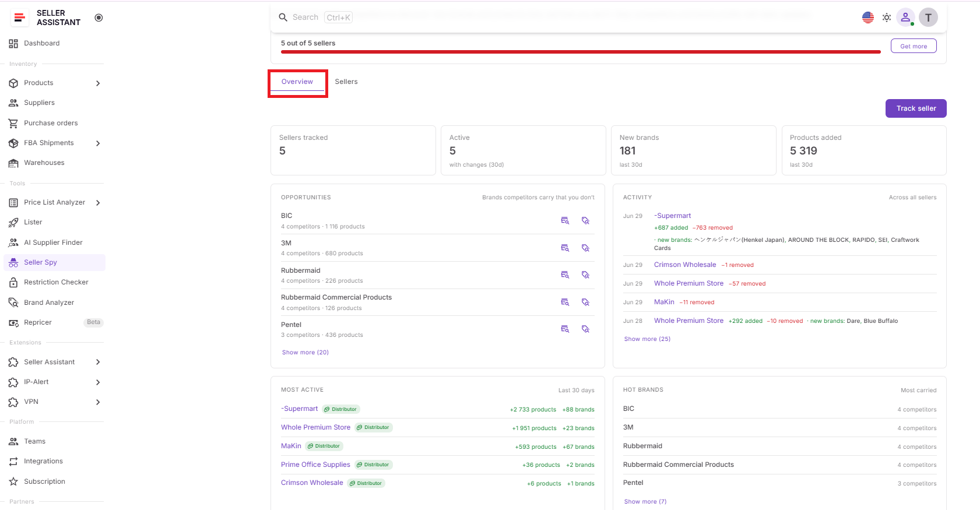Expand the VPN chevron
980x510 pixels.
(x=98, y=402)
